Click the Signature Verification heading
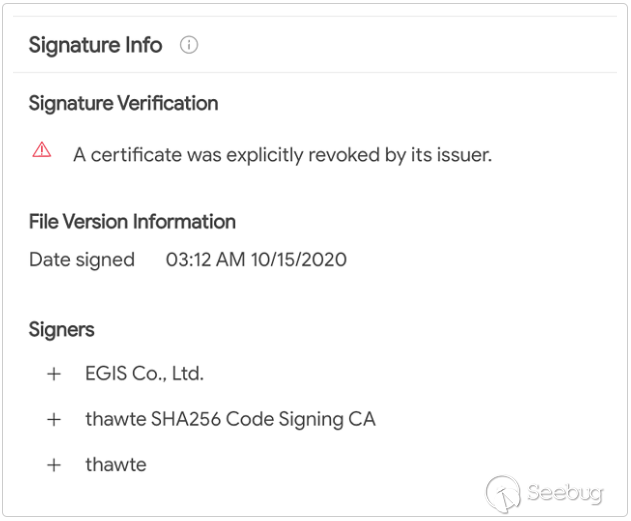Image resolution: width=631 pixels, height=521 pixels. click(x=123, y=103)
